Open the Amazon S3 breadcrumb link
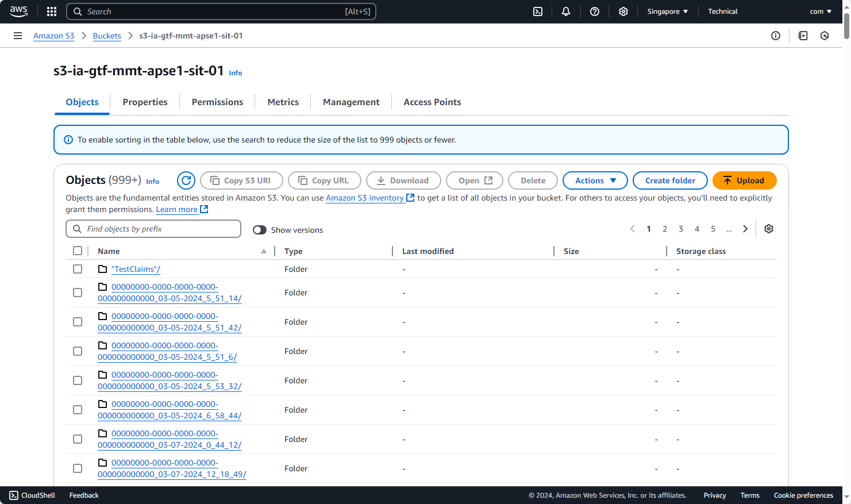 [x=54, y=36]
